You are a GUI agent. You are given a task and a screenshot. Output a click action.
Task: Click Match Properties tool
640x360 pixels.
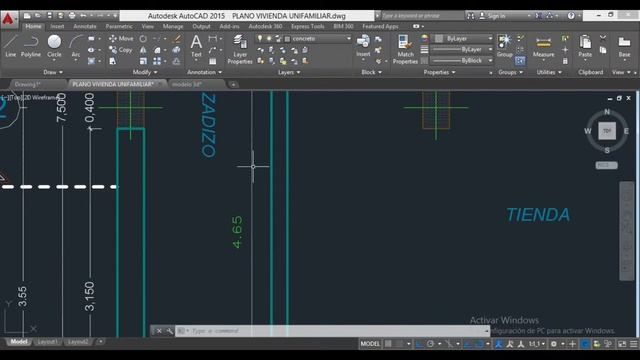click(405, 49)
